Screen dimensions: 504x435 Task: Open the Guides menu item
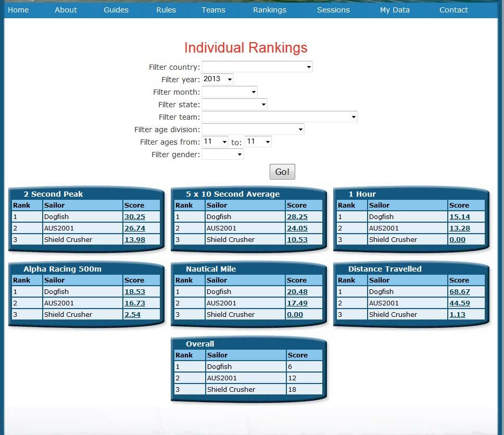[116, 10]
